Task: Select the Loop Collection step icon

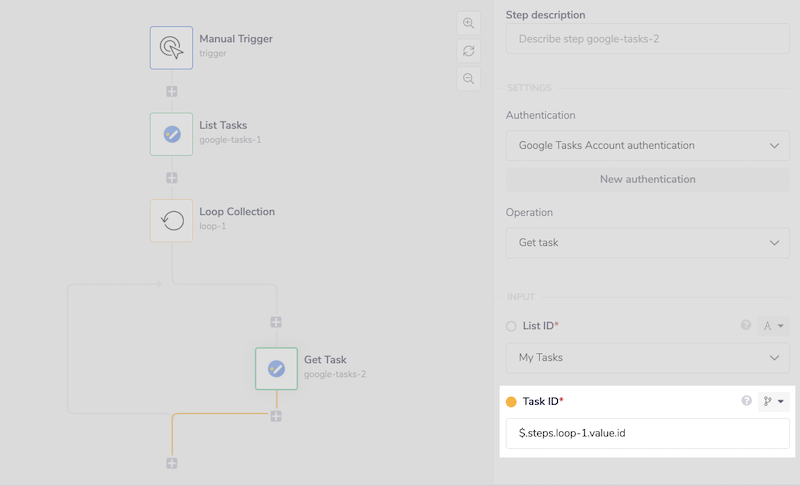Action: click(171, 220)
